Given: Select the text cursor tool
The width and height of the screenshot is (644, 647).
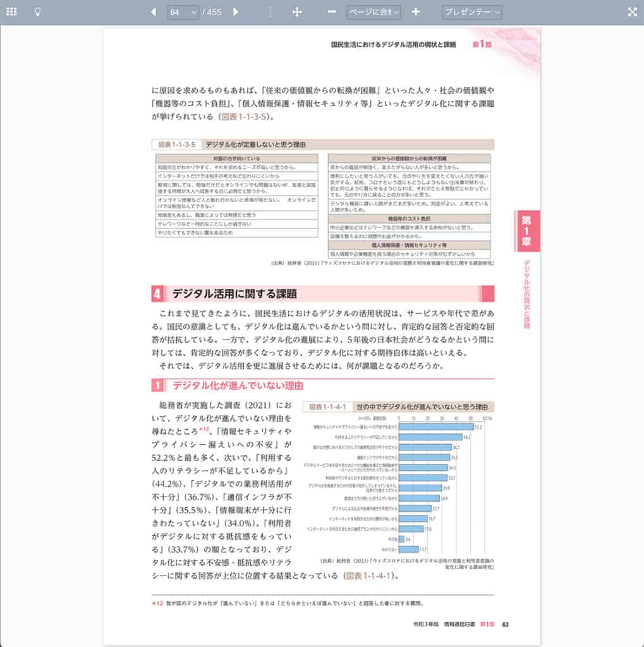Looking at the screenshot, I should 270,12.
